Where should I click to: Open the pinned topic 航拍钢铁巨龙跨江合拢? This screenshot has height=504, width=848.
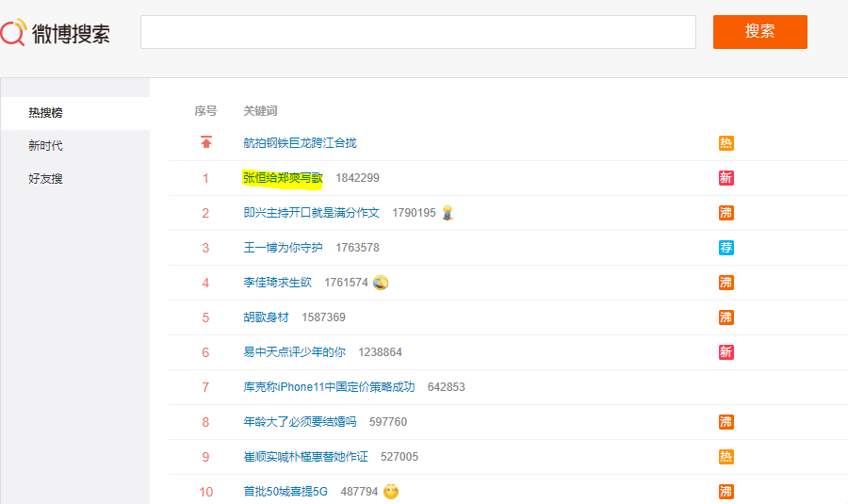click(301, 143)
